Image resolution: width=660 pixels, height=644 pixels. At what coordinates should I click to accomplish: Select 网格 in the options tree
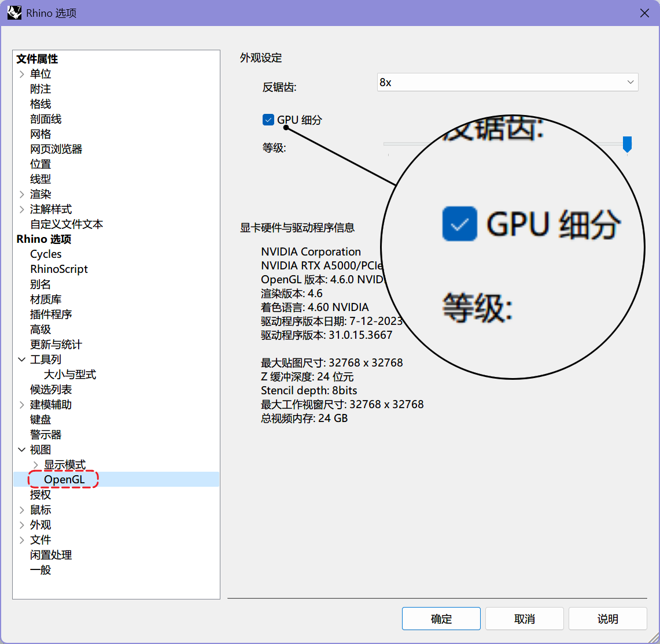(40, 134)
